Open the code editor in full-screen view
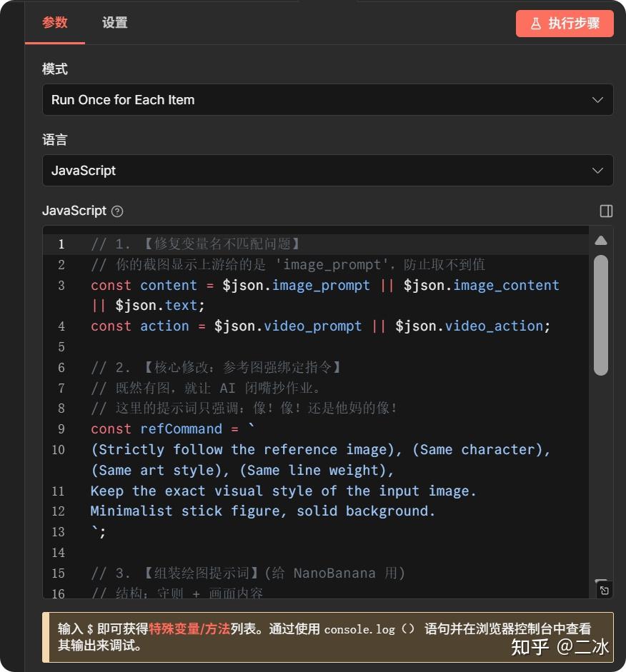 (604, 590)
